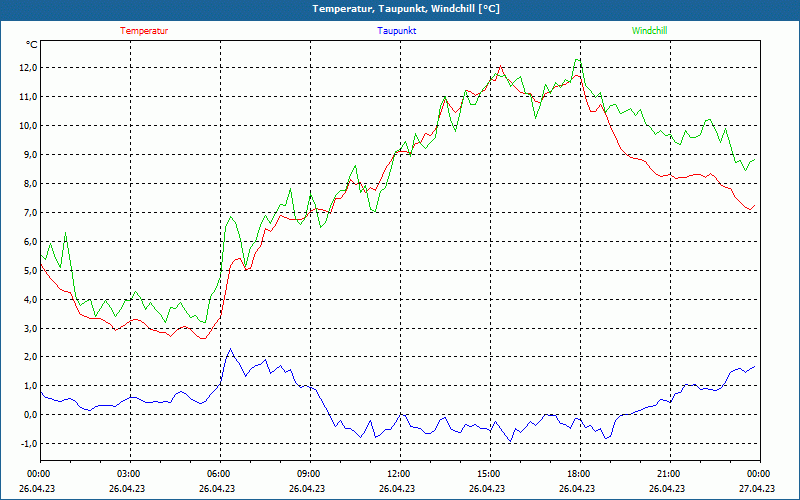Click the green Windchill legend label

[x=649, y=31]
